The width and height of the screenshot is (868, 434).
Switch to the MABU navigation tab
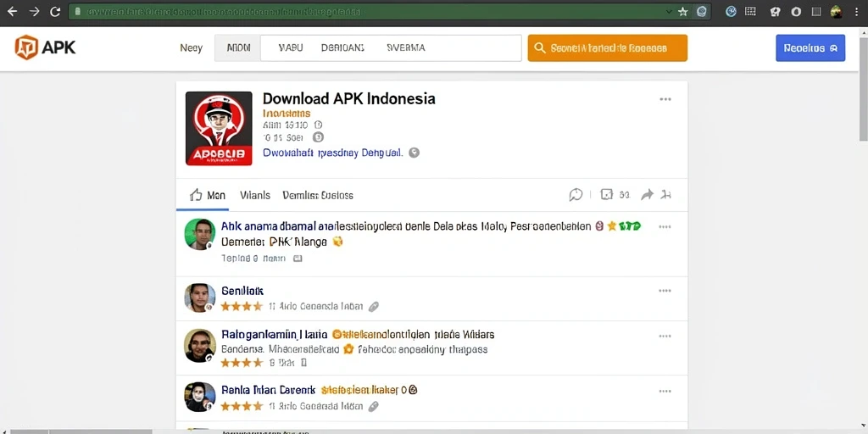tap(290, 48)
